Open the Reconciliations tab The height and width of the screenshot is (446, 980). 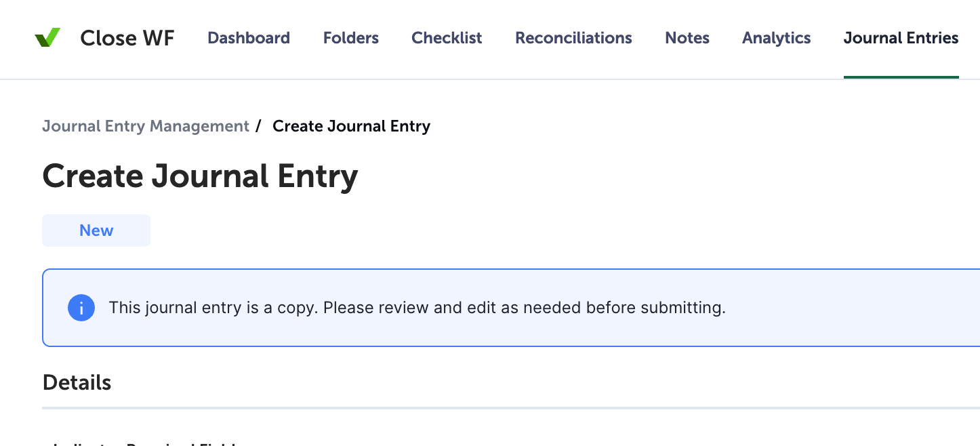point(573,38)
